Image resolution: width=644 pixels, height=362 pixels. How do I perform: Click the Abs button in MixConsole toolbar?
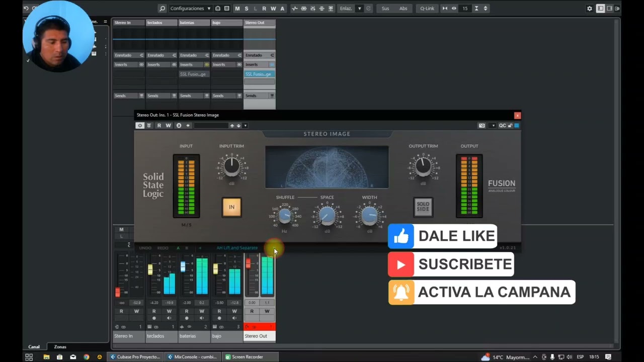tap(404, 9)
